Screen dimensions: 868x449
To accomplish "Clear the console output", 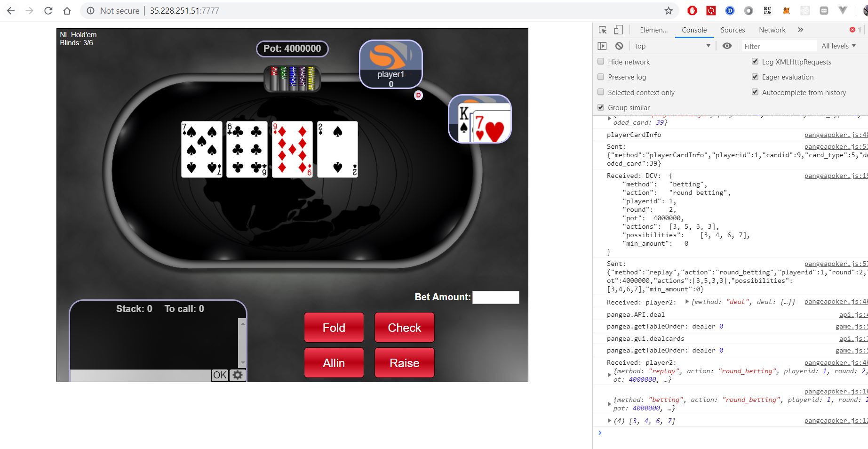I will point(619,46).
